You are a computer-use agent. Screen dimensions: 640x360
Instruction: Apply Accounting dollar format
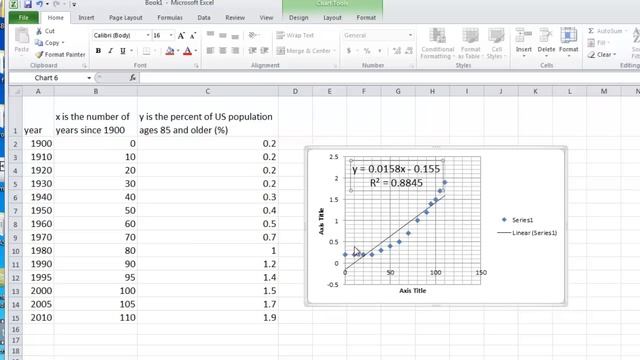point(349,51)
